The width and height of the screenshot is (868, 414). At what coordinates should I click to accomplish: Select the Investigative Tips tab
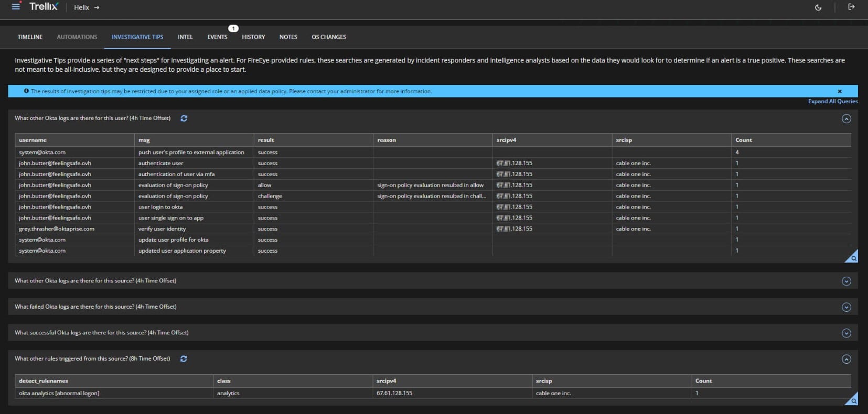coord(137,37)
